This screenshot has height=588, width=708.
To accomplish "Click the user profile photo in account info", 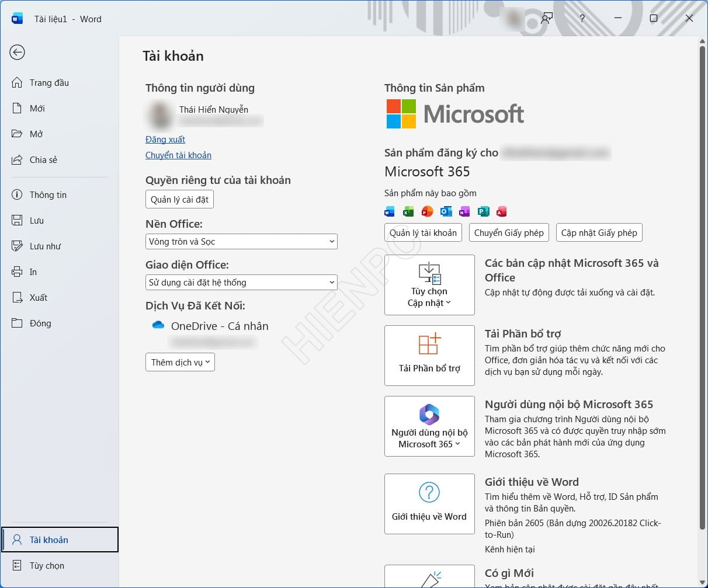I will (159, 115).
